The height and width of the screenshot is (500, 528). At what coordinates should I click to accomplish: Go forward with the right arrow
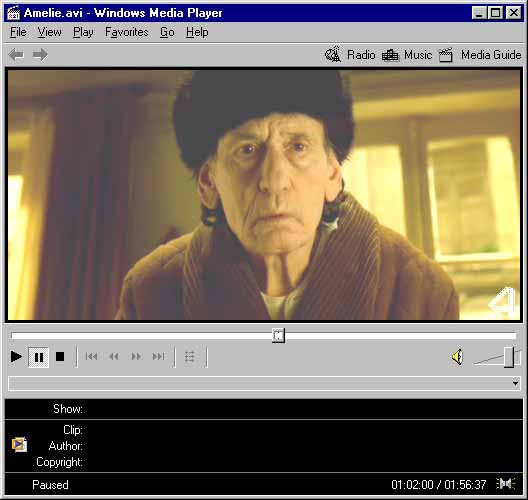pos(40,55)
